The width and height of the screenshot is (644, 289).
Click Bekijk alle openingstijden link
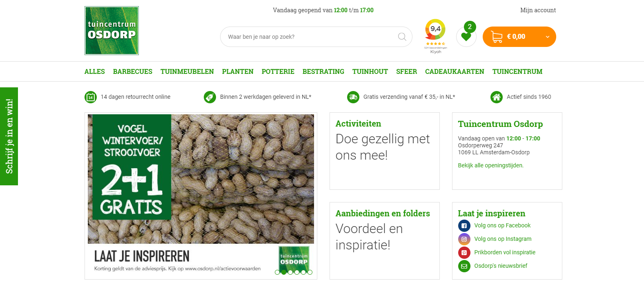point(491,165)
